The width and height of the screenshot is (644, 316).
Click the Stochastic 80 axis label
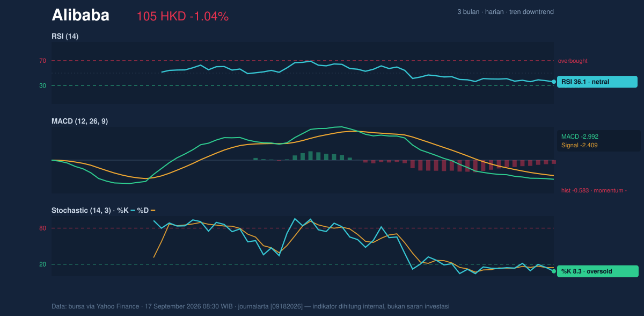[x=42, y=228]
